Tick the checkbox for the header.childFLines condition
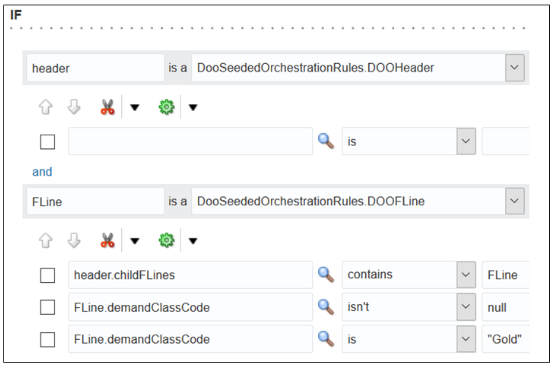Viewport: 554px width, 365px height. coord(47,275)
